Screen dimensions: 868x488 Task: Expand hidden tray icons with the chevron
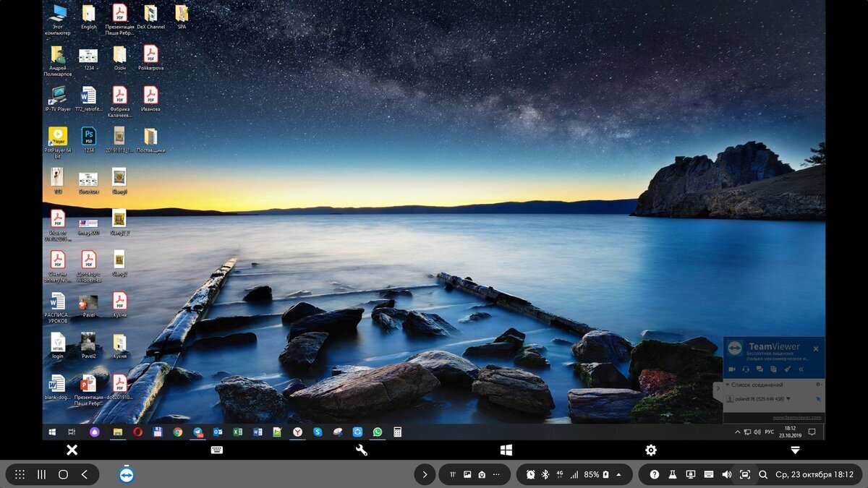736,432
